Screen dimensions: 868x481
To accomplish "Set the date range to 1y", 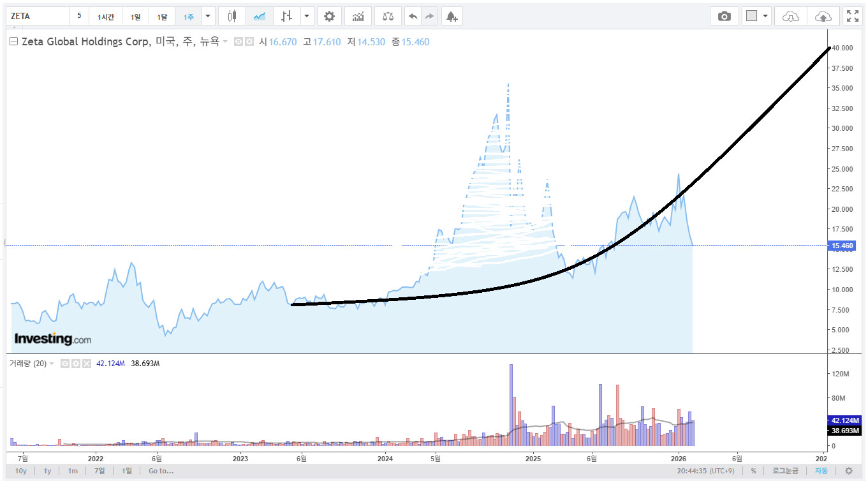I will 47,471.
